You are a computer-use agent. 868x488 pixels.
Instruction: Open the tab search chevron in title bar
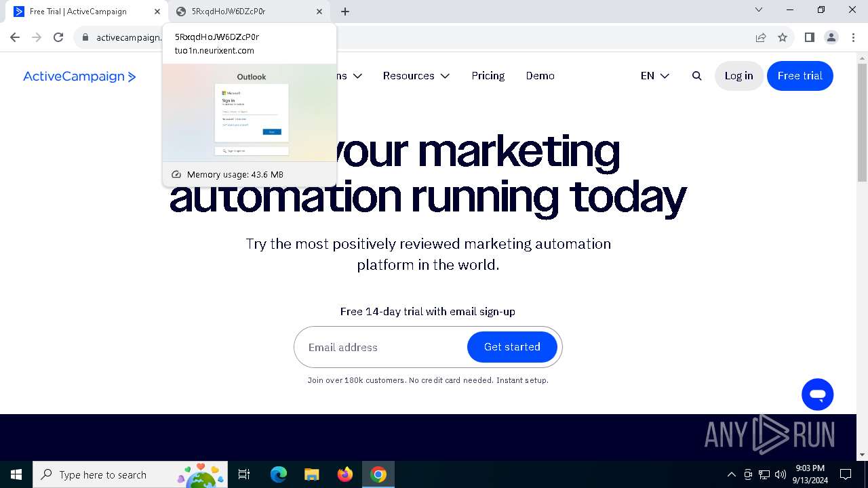click(759, 9)
